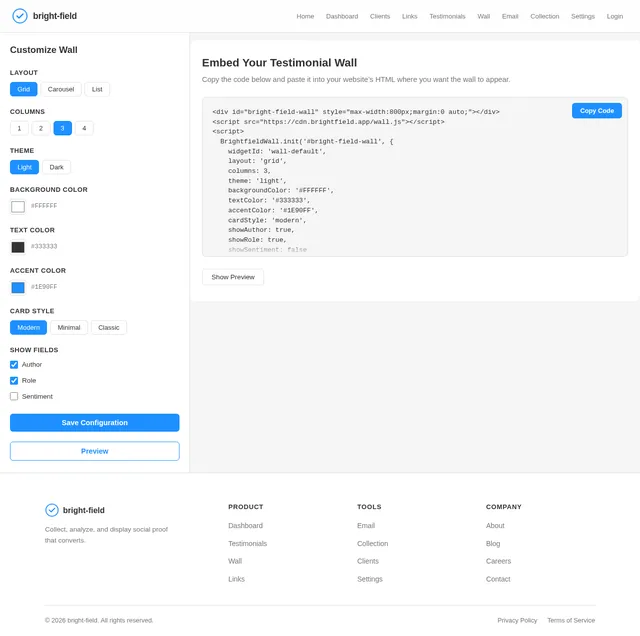Switch theme to Dark
Viewport: 640px width, 636px height.
56,167
